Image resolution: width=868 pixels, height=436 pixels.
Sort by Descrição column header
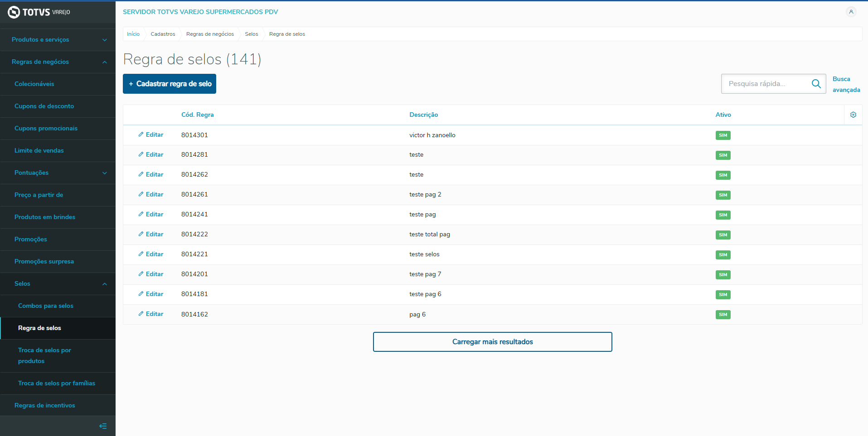coord(423,115)
